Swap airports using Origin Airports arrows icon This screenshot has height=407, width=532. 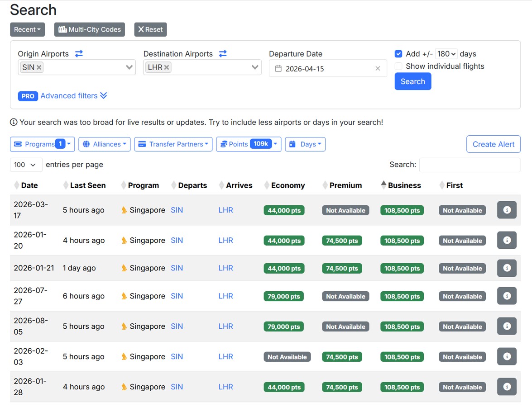pos(79,53)
